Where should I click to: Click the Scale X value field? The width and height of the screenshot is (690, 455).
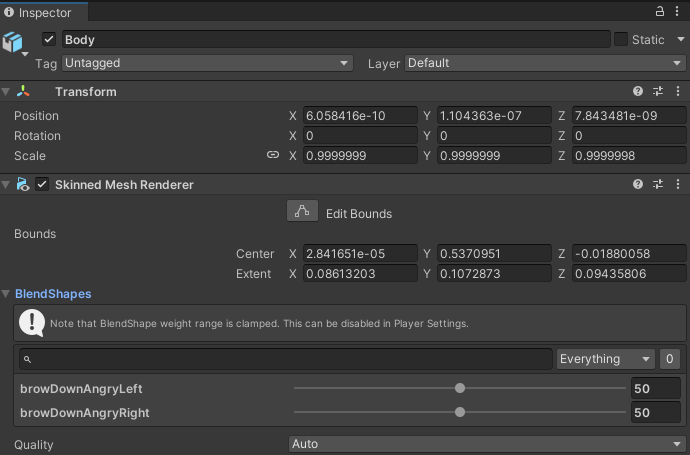tap(360, 155)
